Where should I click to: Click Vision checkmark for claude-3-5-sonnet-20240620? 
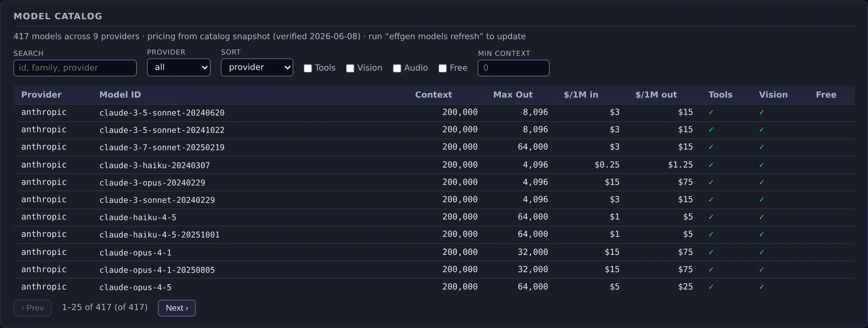[x=761, y=113]
